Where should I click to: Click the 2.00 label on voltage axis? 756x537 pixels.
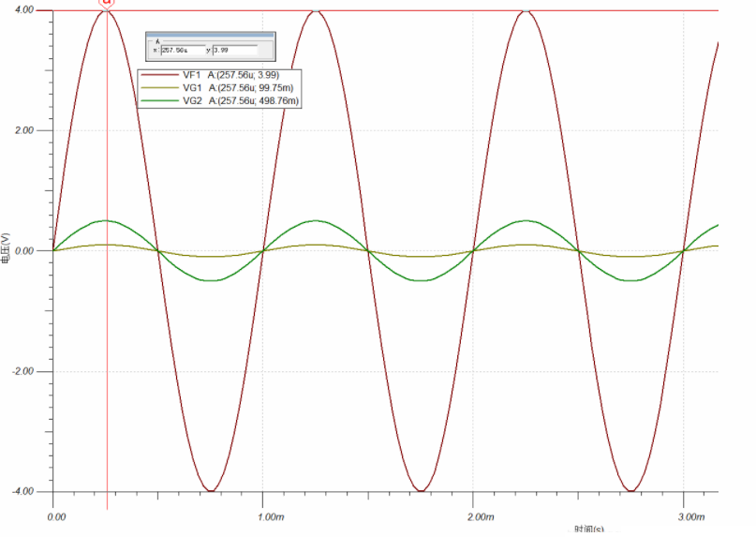[x=24, y=131]
